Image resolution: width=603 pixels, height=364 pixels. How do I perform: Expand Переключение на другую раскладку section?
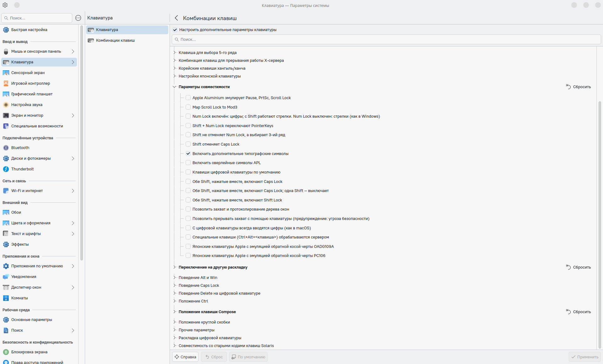pos(175,267)
